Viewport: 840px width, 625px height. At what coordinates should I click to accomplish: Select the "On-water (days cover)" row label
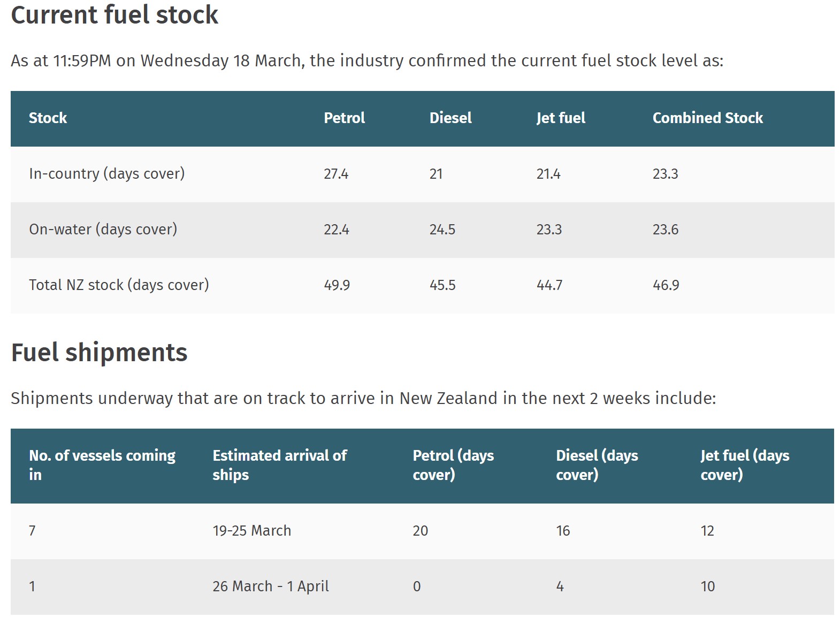click(103, 230)
